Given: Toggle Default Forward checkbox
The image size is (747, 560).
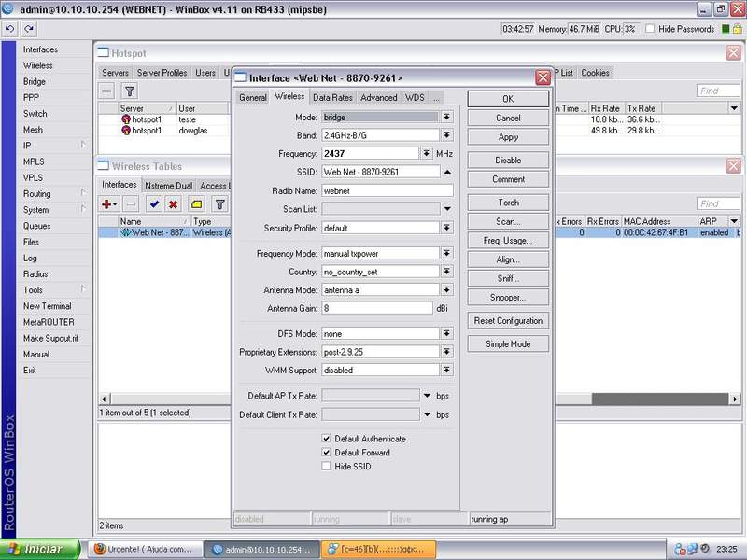Looking at the screenshot, I should pos(326,453).
